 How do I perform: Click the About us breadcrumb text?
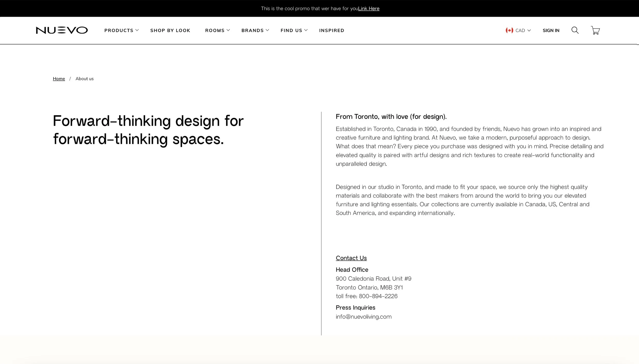click(x=84, y=79)
